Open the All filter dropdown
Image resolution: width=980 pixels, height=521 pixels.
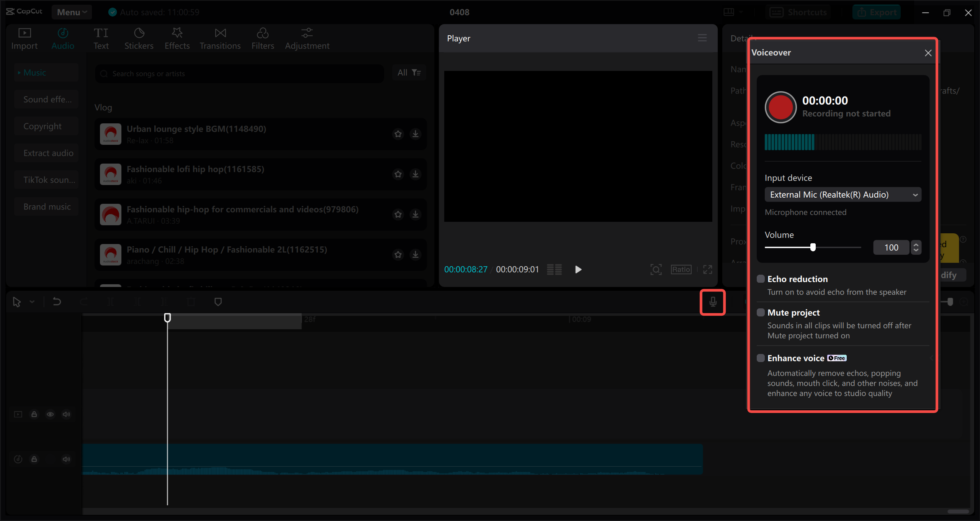tap(409, 72)
